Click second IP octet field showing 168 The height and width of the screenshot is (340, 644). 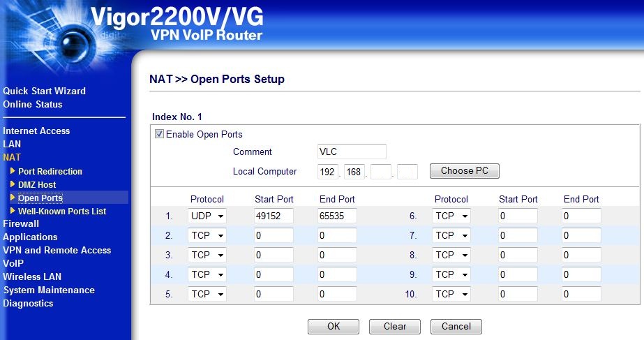click(x=354, y=172)
